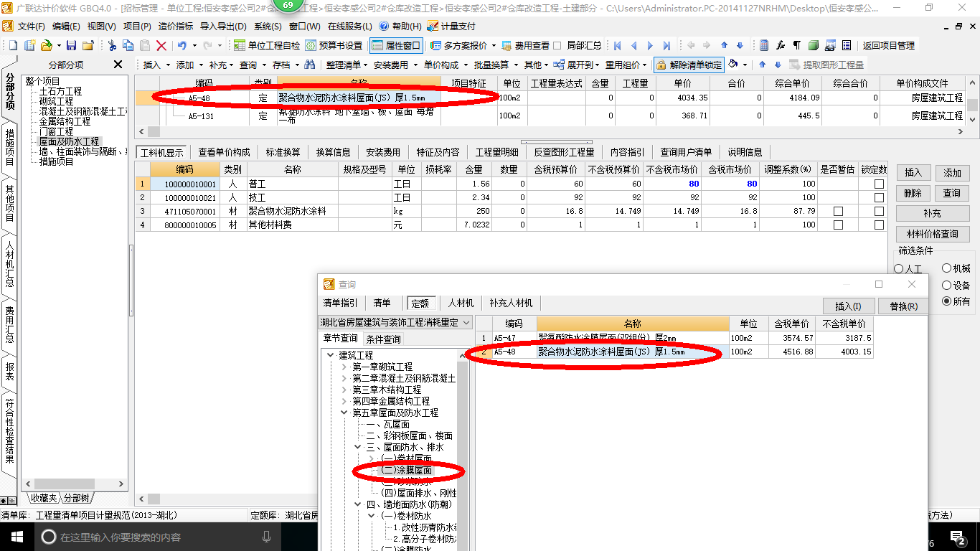980x551 pixels.
Task: Click the blue floppy disk save icon
Action: pyautogui.click(x=72, y=45)
